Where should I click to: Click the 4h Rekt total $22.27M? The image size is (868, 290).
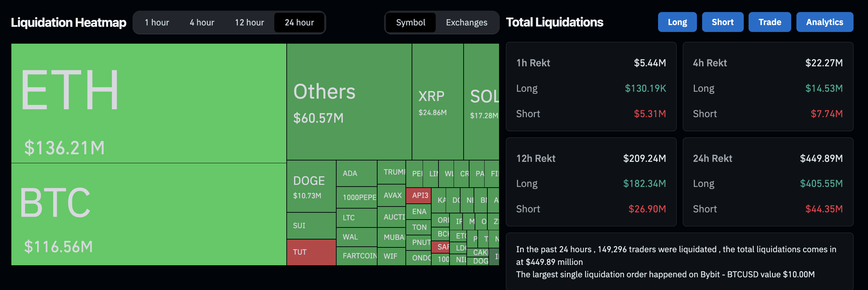pyautogui.click(x=824, y=63)
